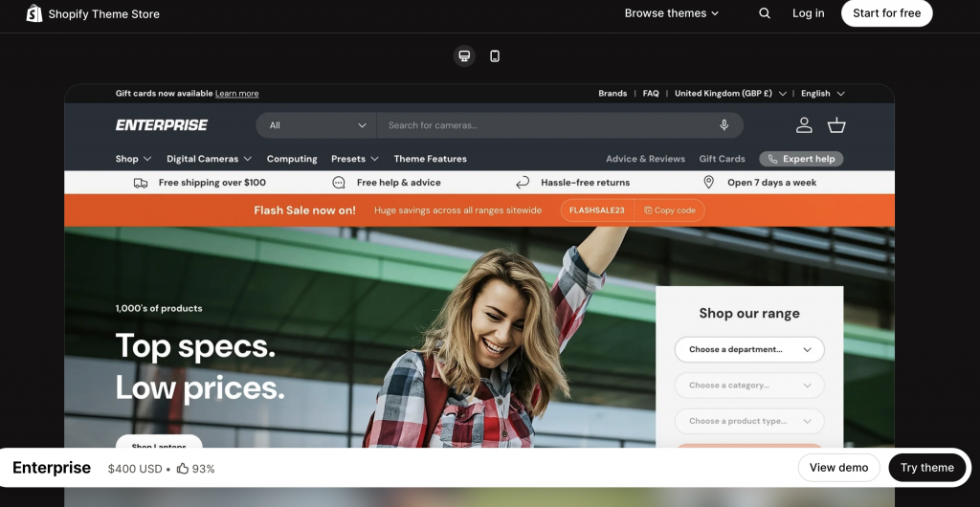Click the Start for free button

click(886, 13)
